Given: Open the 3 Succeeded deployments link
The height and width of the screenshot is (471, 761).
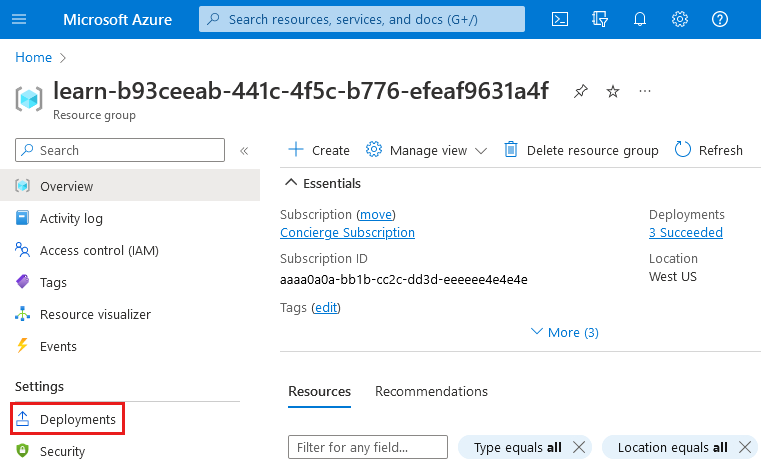Looking at the screenshot, I should click(686, 233).
